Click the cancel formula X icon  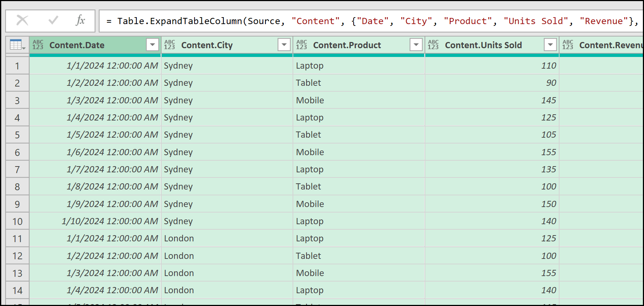pos(22,20)
